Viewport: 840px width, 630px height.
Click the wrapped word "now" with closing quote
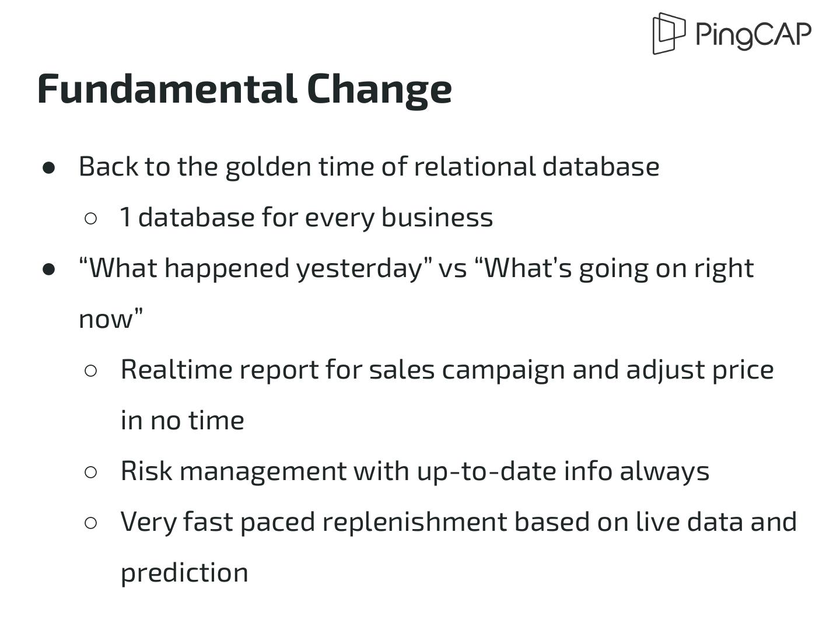click(x=110, y=319)
